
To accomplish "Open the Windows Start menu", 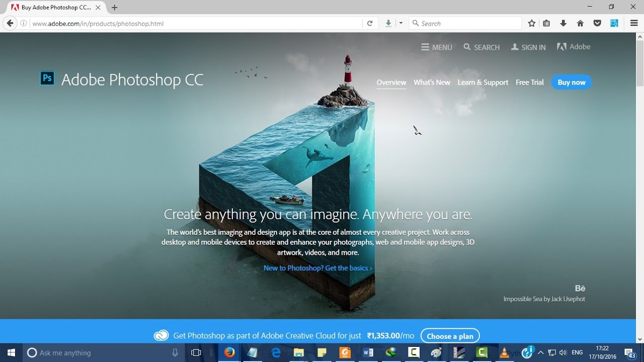I will (x=11, y=352).
